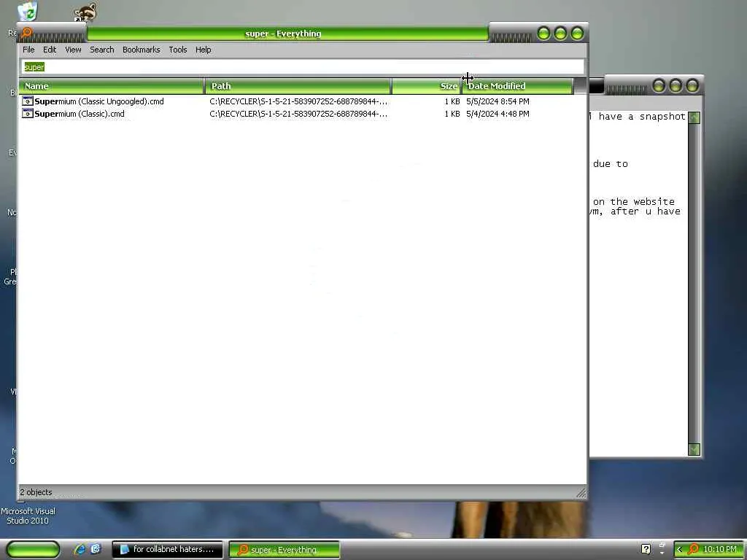
Task: Click the path cell of Supermium (Classic Ungoogled).cmd
Action: coord(298,101)
